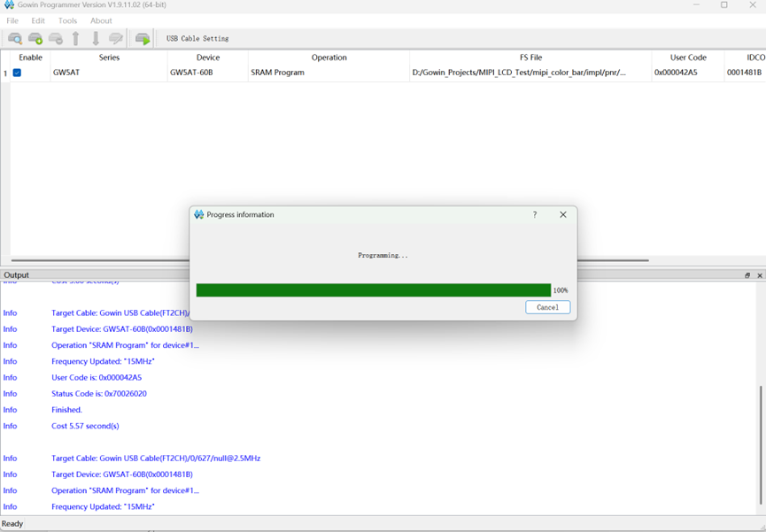766x532 pixels.
Task: Click the Output panel title
Action: coord(17,275)
